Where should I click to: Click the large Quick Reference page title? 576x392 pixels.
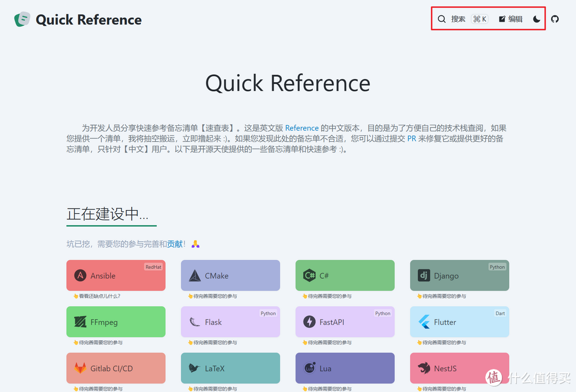coord(287,83)
